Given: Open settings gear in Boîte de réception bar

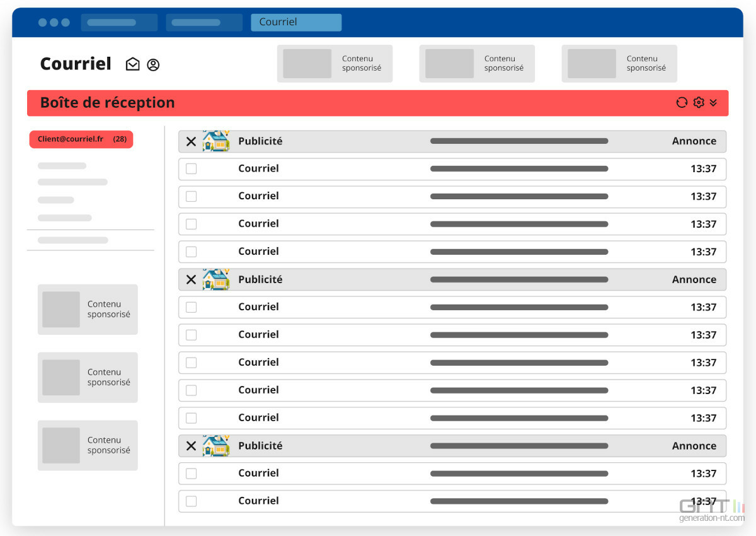Looking at the screenshot, I should point(698,103).
